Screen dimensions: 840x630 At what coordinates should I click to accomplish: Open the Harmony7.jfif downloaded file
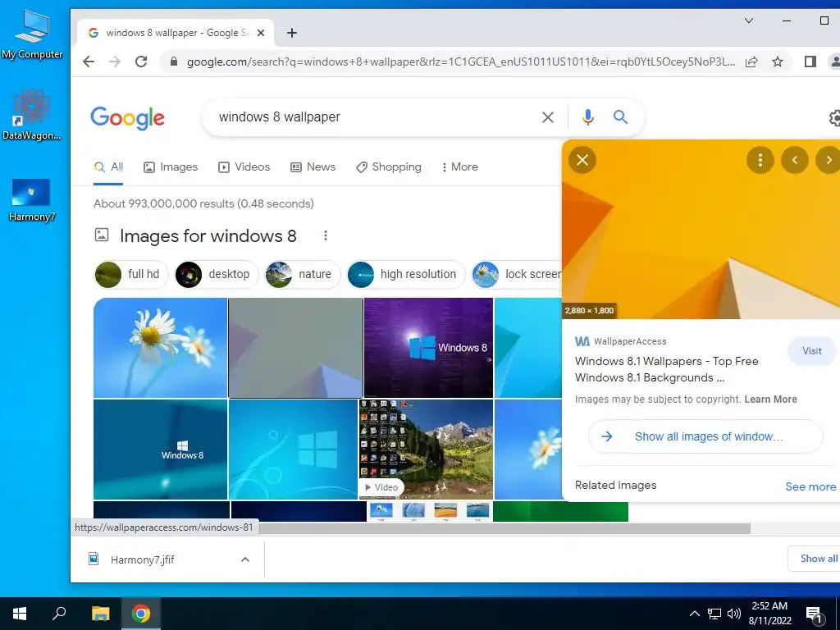tap(143, 559)
